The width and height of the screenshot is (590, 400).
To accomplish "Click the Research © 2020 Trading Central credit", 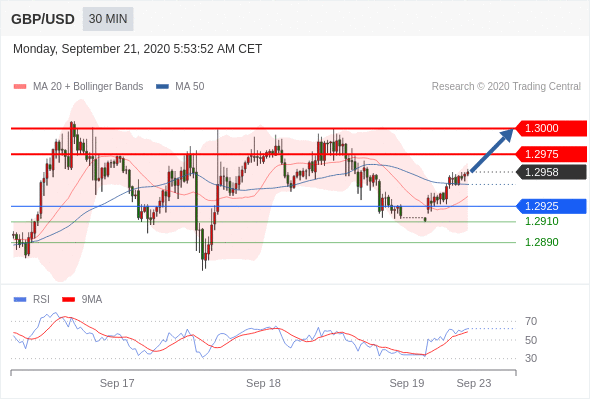I will tap(506, 87).
